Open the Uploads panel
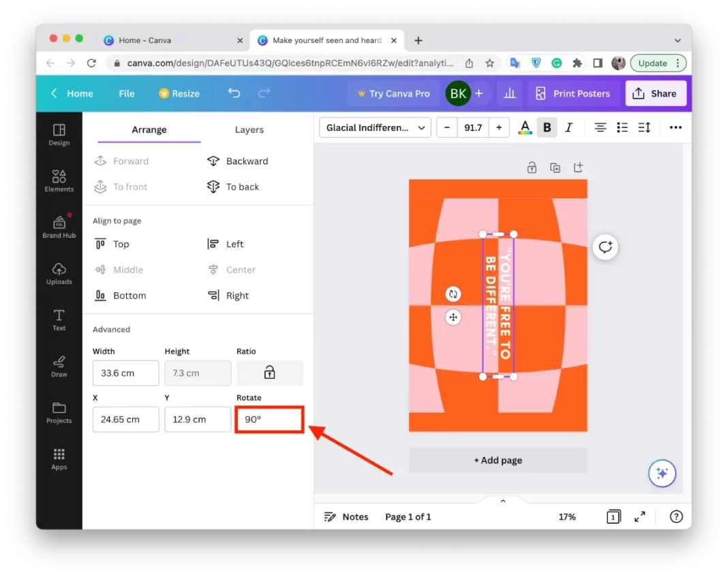 click(x=59, y=274)
